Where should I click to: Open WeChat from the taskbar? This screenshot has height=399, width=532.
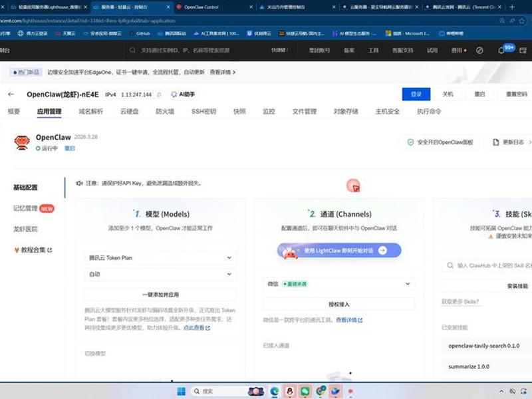305,391
